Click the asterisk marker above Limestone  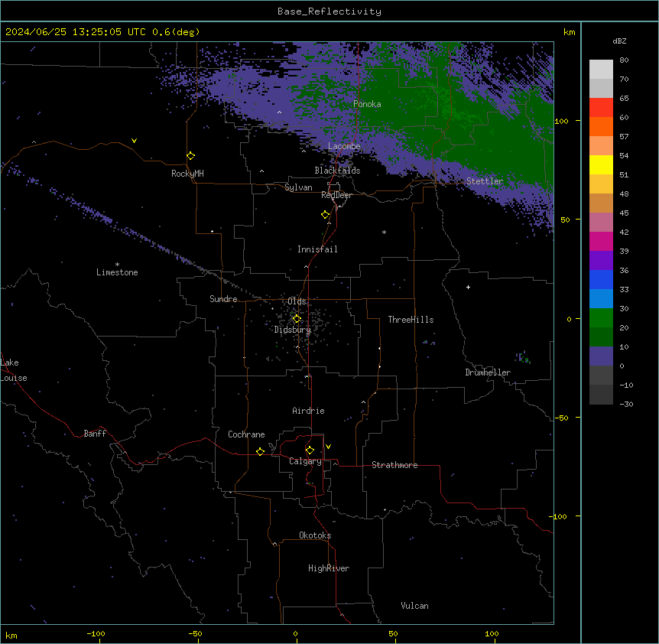tap(117, 265)
